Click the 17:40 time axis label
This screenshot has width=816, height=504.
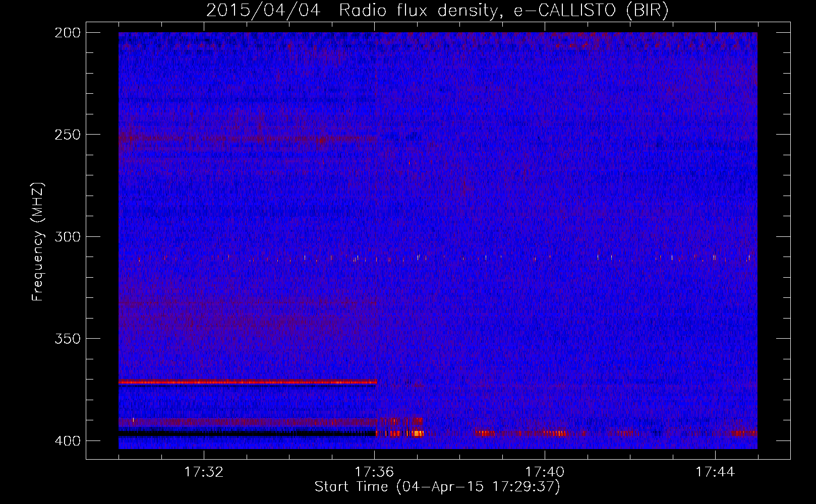click(545, 472)
